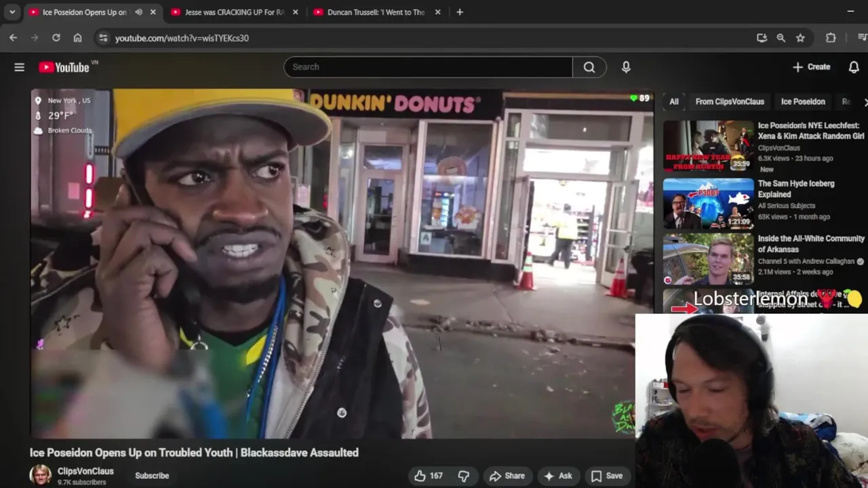Select the Ice Poseidon filter chip

(x=803, y=102)
